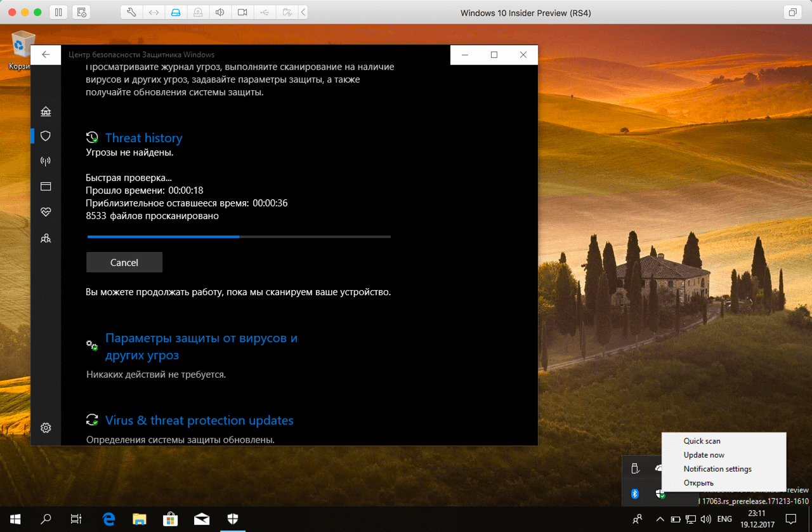Pause the virtual machine

click(x=58, y=12)
